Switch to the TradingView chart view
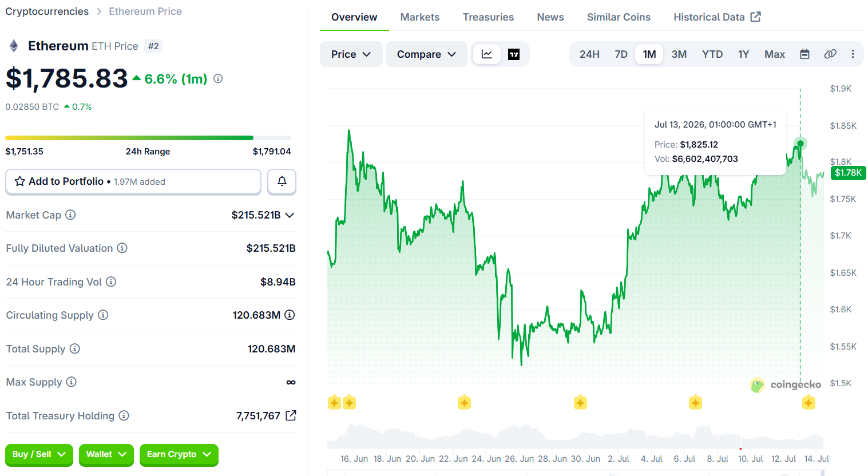Screen dimensions: 868x476 (x=514, y=54)
